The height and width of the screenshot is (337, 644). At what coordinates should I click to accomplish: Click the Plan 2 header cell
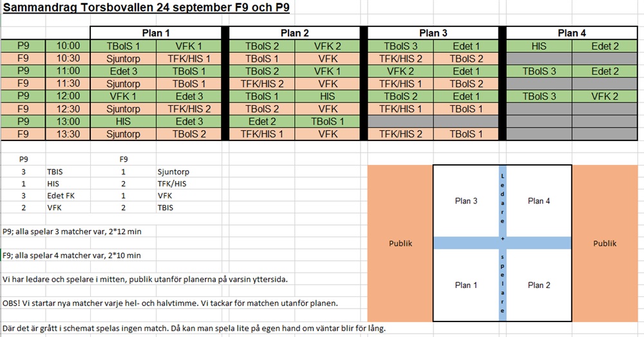pos(294,33)
